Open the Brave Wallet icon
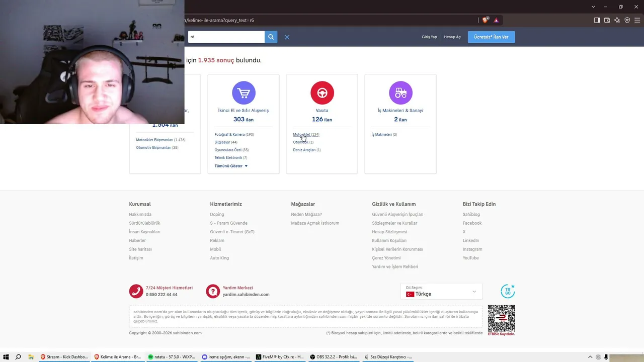644x362 pixels. (x=607, y=20)
